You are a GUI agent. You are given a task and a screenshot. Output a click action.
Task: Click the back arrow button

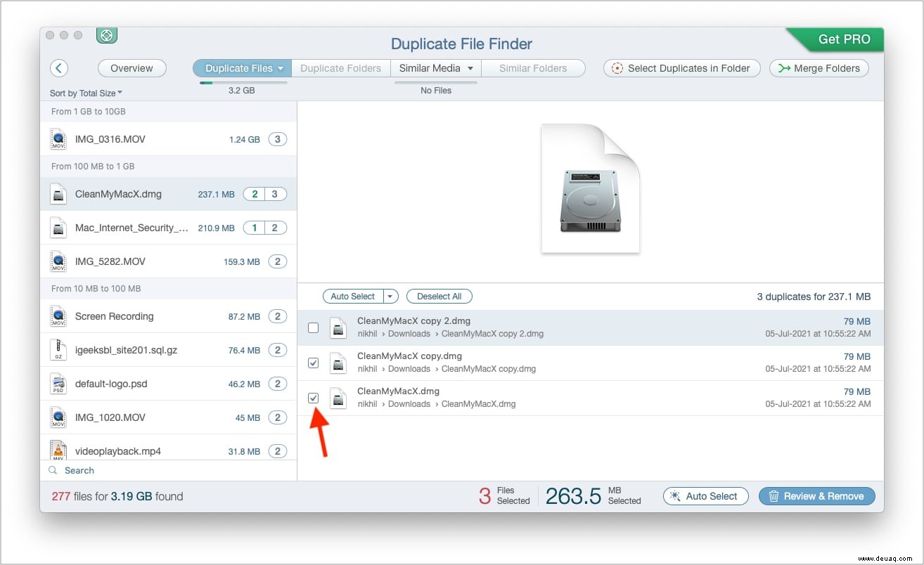[59, 68]
